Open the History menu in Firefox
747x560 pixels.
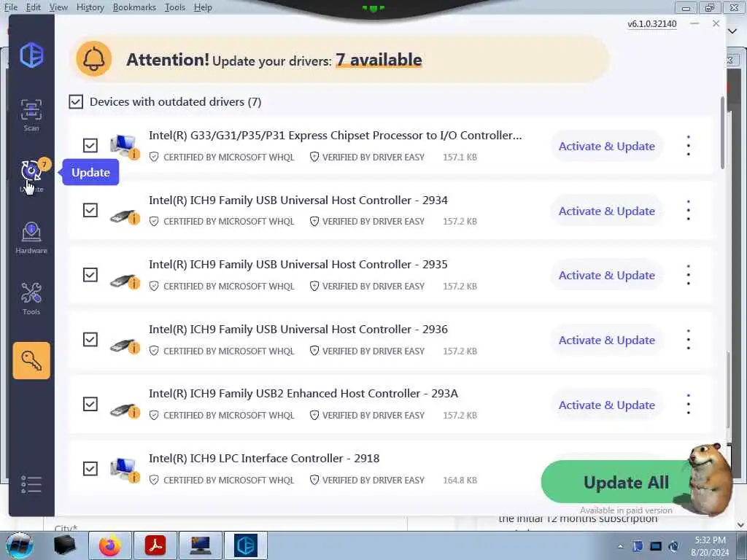click(x=90, y=7)
